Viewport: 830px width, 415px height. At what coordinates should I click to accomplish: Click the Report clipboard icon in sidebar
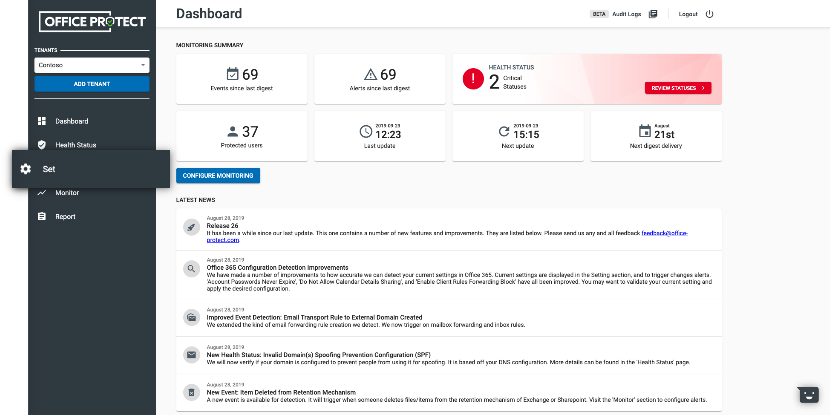click(42, 216)
